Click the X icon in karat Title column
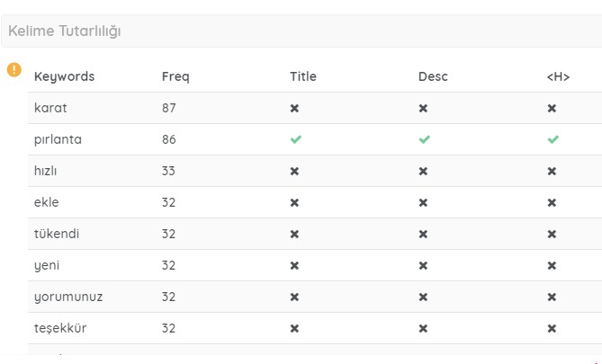This screenshot has height=364, width=602. (294, 109)
